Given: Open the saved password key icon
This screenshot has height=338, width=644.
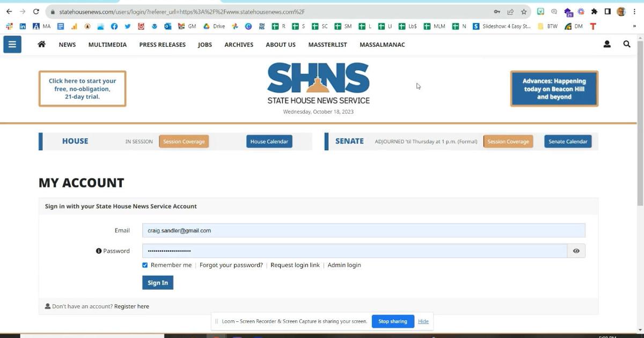Looking at the screenshot, I should [497, 12].
